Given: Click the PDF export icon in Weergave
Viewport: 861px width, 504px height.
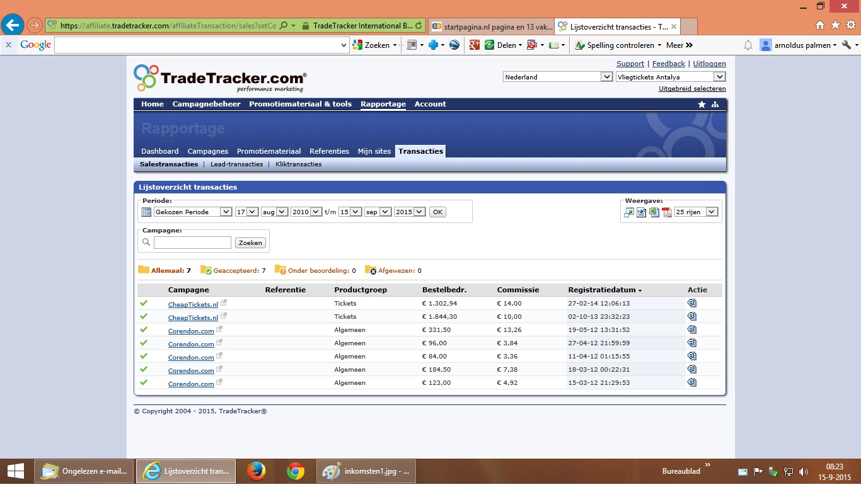Looking at the screenshot, I should click(x=667, y=212).
